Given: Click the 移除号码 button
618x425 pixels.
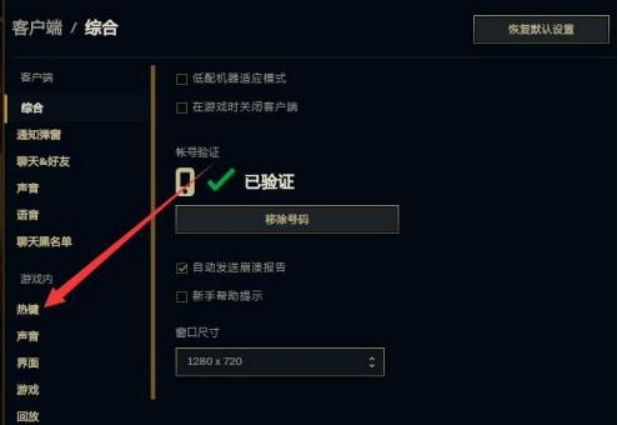Looking at the screenshot, I should [287, 219].
